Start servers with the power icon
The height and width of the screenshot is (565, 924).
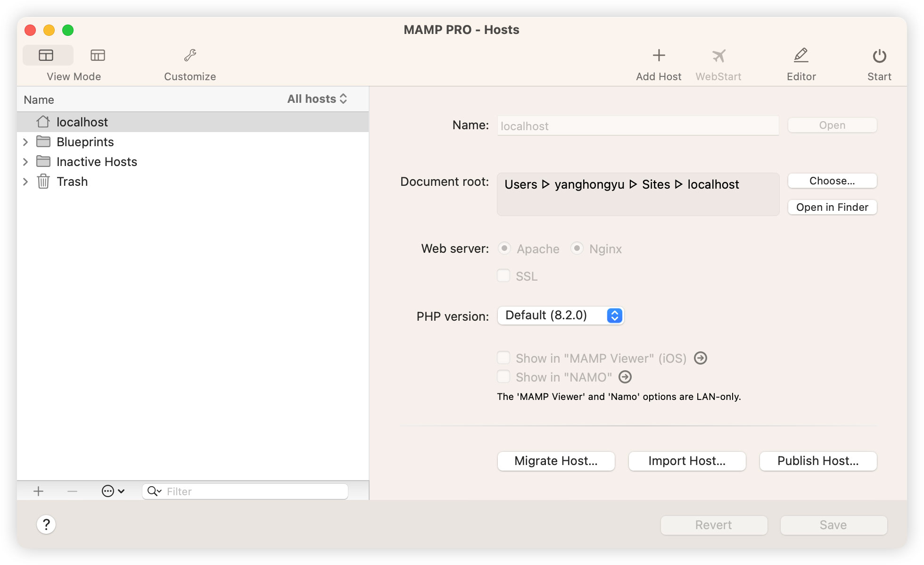tap(879, 56)
